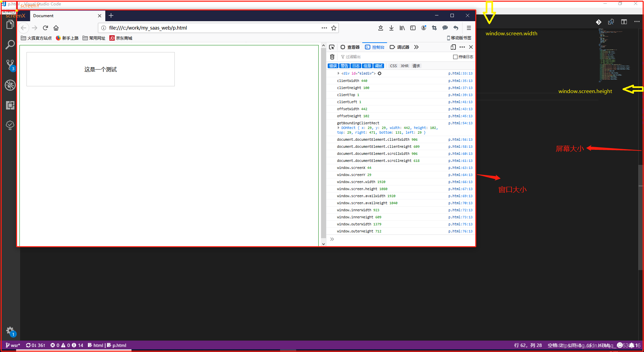Open the 火狐官方站点 bookmark folder
Image resolution: width=644 pixels, height=352 pixels.
pyautogui.click(x=36, y=38)
